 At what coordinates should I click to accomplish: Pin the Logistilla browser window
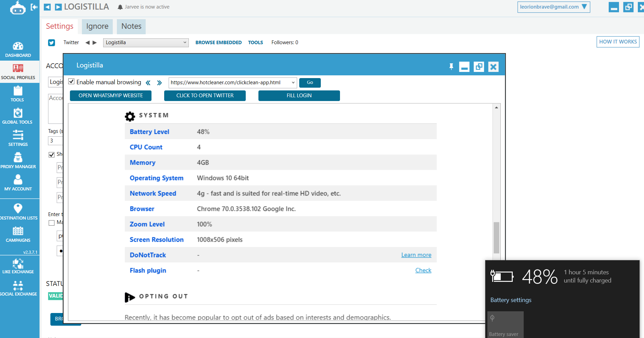click(x=451, y=67)
